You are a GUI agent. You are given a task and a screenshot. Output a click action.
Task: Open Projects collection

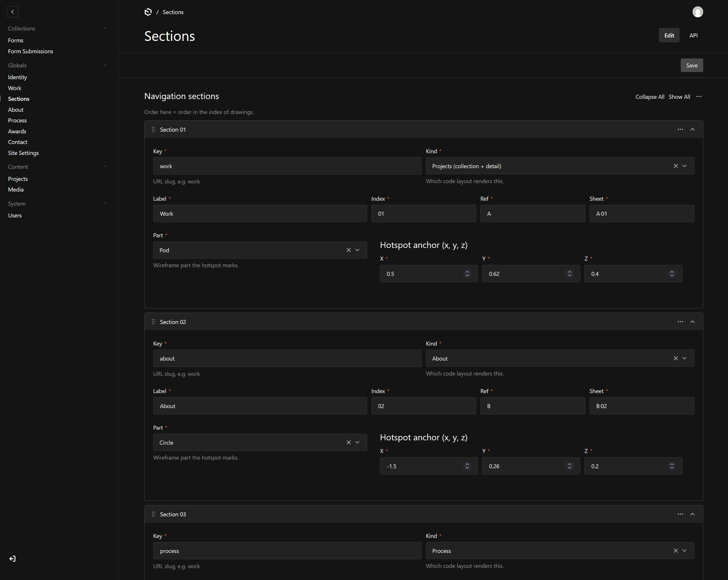tap(18, 179)
